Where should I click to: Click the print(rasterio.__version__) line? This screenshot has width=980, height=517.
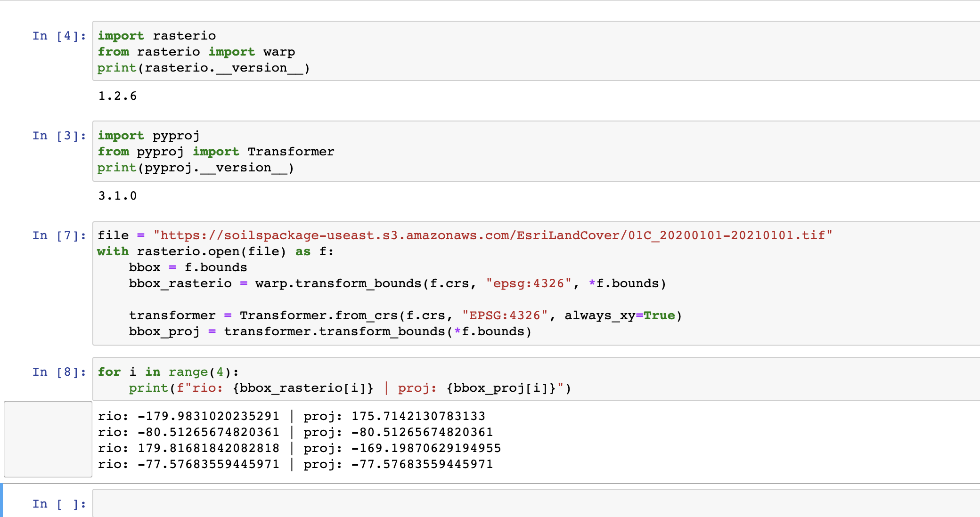pos(204,68)
